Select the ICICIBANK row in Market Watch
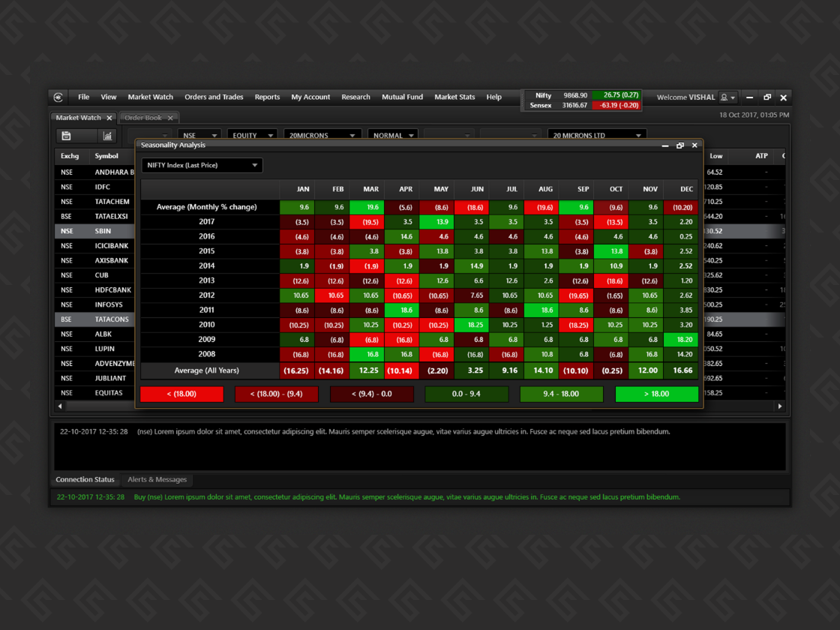Viewport: 840px width, 630px height. (94, 246)
